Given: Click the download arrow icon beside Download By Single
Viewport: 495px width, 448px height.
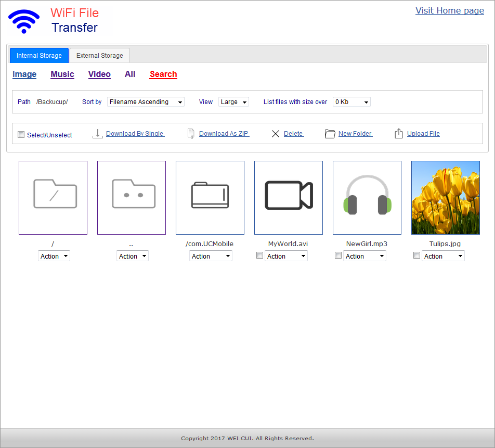Looking at the screenshot, I should click(97, 134).
